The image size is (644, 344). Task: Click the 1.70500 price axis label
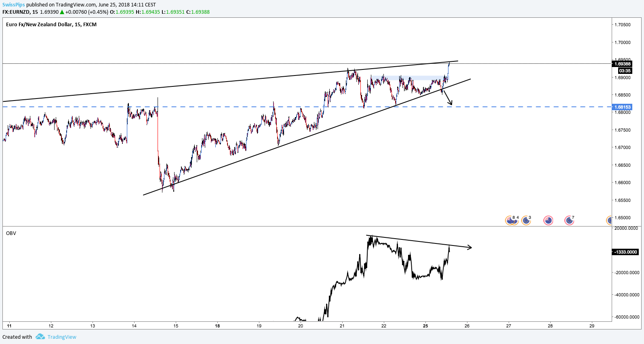pyautogui.click(x=623, y=25)
